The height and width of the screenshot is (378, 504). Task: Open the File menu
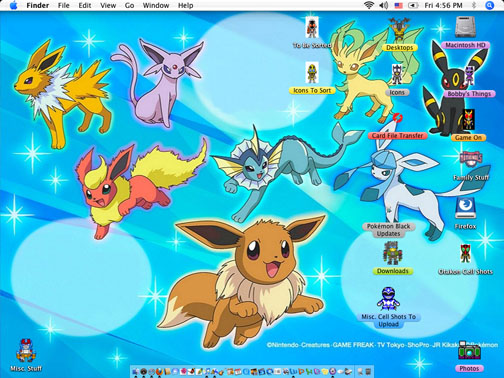click(63, 5)
